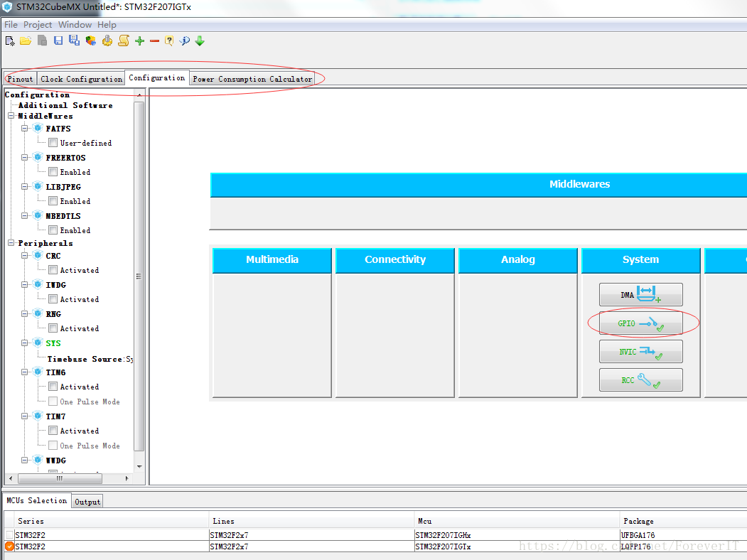Viewport: 747px width, 560px height.
Task: Select the Additional Software tree item
Action: click(65, 105)
